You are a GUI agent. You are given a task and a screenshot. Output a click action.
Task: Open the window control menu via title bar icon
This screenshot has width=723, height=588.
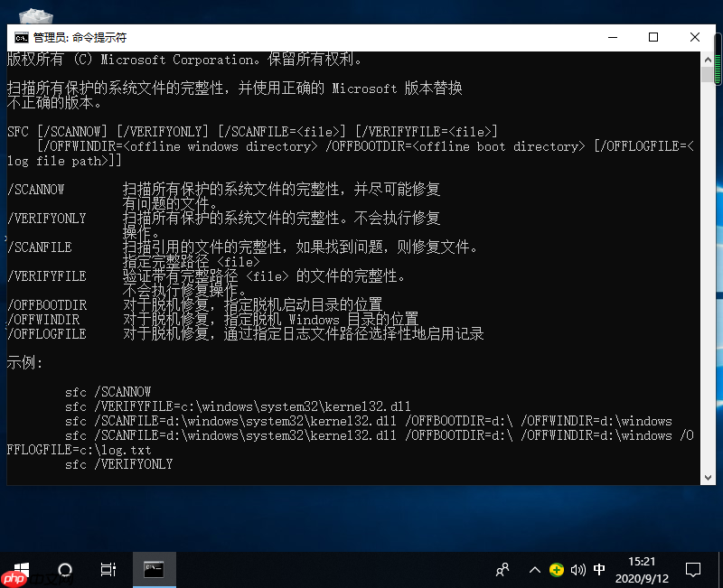point(22,37)
